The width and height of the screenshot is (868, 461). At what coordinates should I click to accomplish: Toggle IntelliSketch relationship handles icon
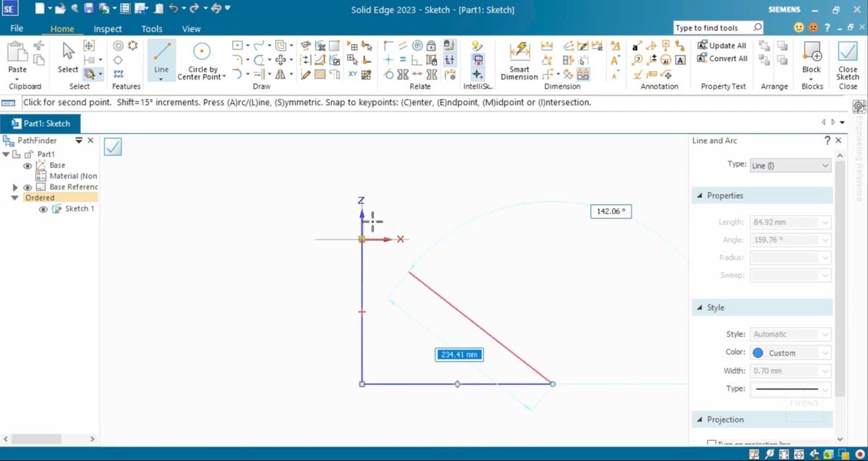point(448,59)
